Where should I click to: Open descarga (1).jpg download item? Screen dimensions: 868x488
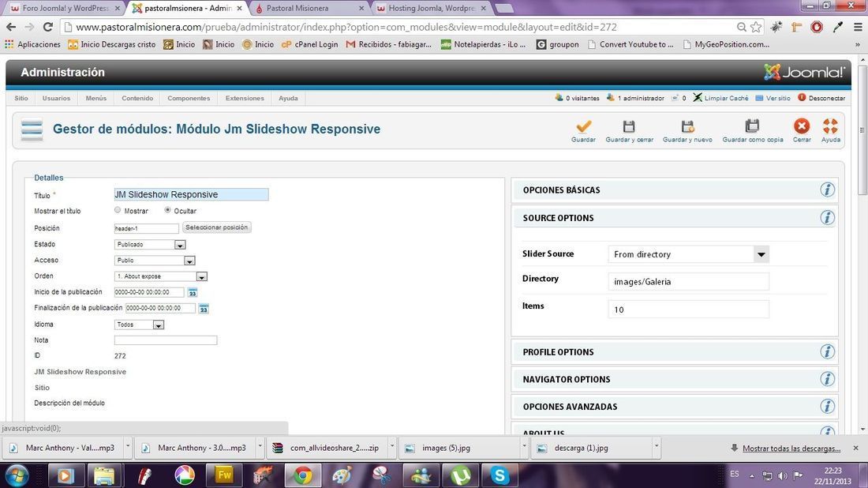pos(596,448)
